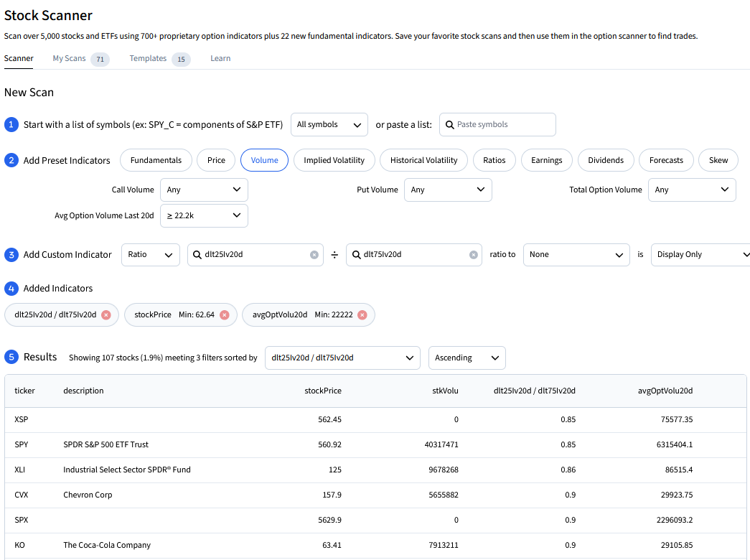Click the step 5 Results number badge
This screenshot has width=750, height=560.
11,357
